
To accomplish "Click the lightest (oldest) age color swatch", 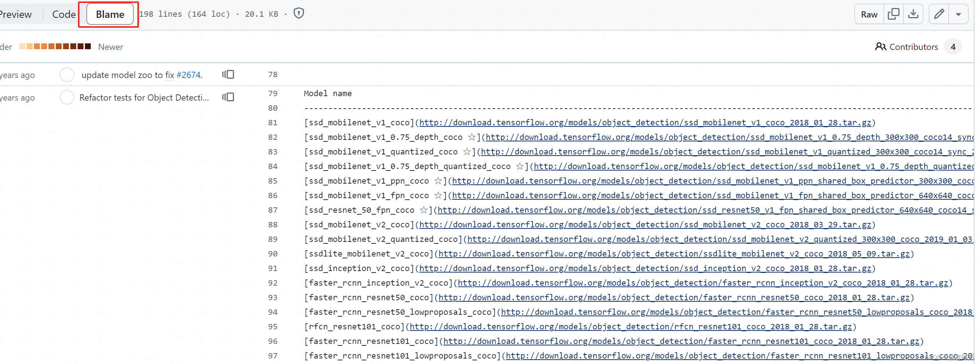I will pos(22,46).
